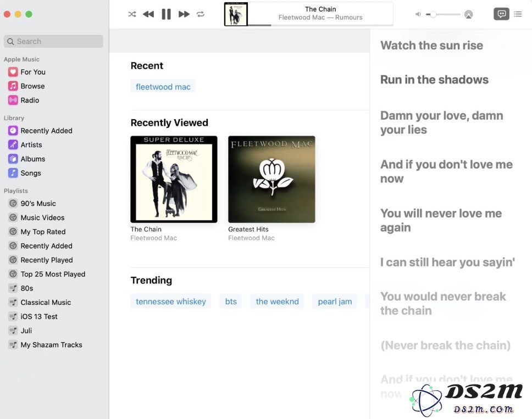Show Artists library view

click(x=31, y=145)
